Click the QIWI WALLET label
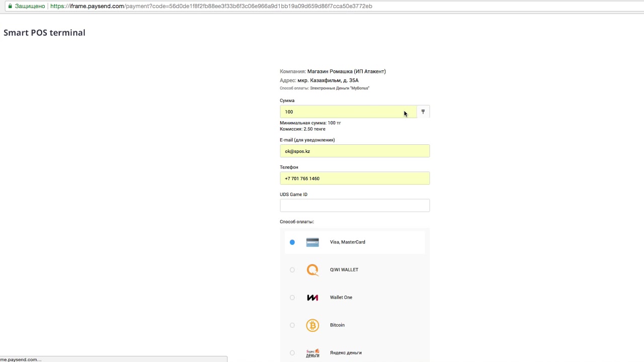This screenshot has height=362, width=644. pos(344,270)
